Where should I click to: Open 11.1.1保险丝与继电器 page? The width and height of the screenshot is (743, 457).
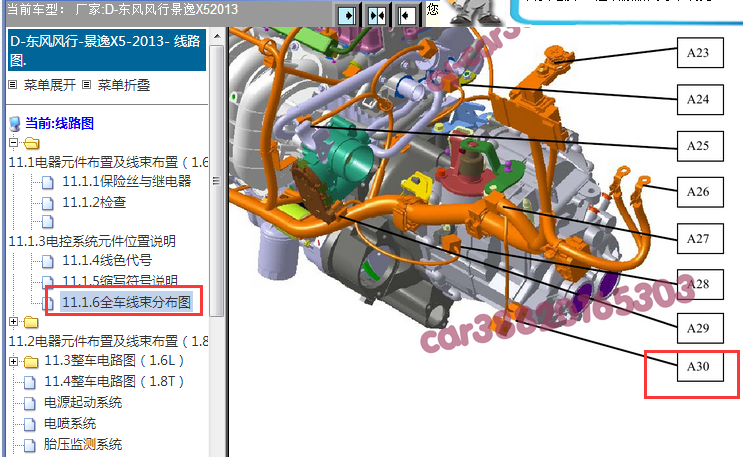[x=127, y=181]
